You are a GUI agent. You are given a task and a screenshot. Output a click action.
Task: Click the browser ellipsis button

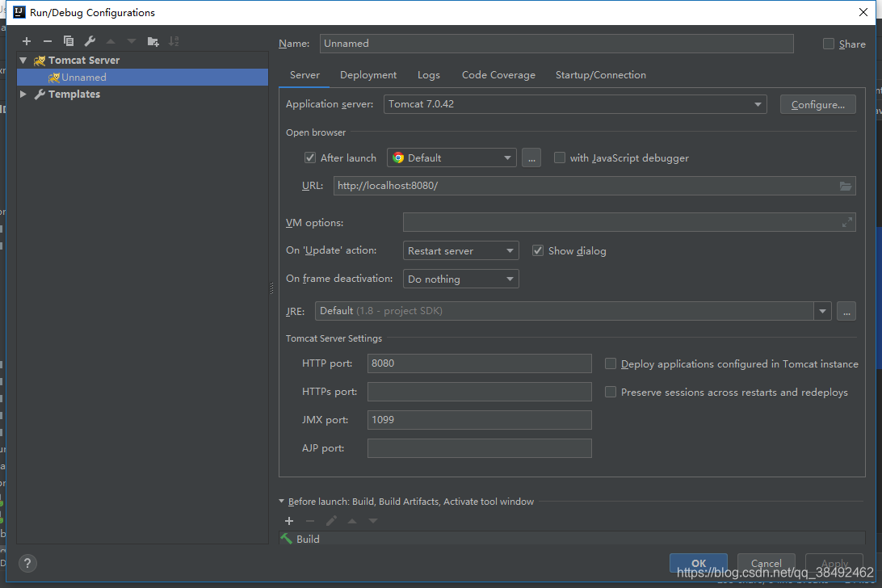click(531, 158)
